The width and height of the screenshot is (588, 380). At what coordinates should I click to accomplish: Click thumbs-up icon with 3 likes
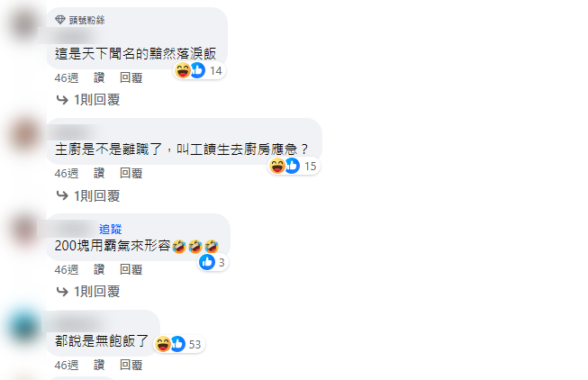click(x=207, y=262)
